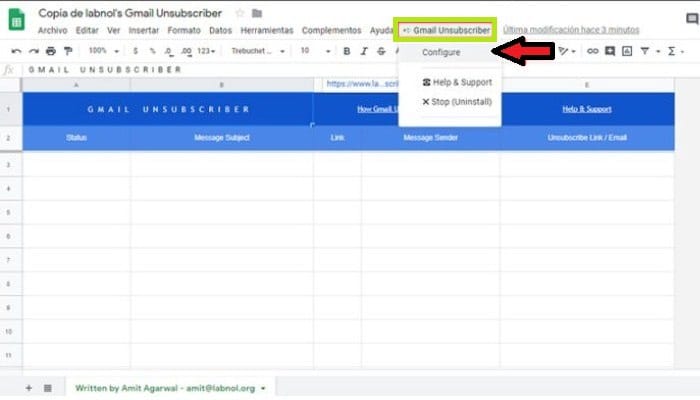700x400 pixels.
Task: Add a new sheet
Action: click(29, 388)
